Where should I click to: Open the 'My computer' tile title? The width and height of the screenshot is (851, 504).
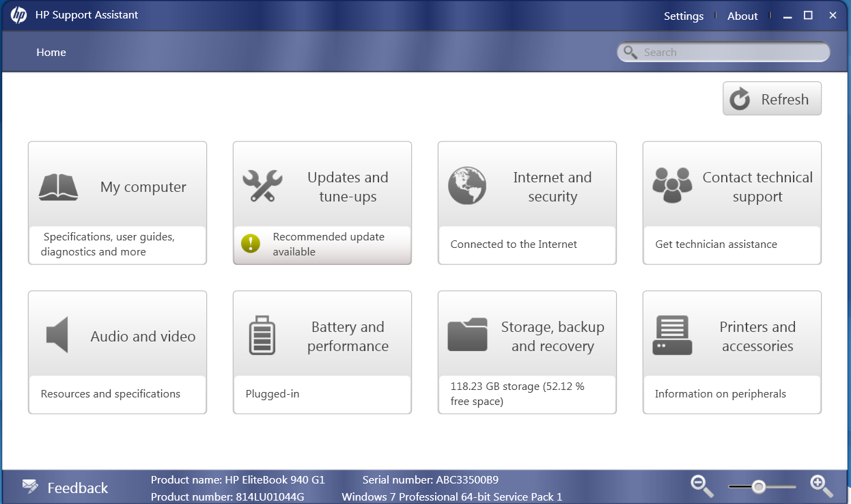tap(143, 187)
